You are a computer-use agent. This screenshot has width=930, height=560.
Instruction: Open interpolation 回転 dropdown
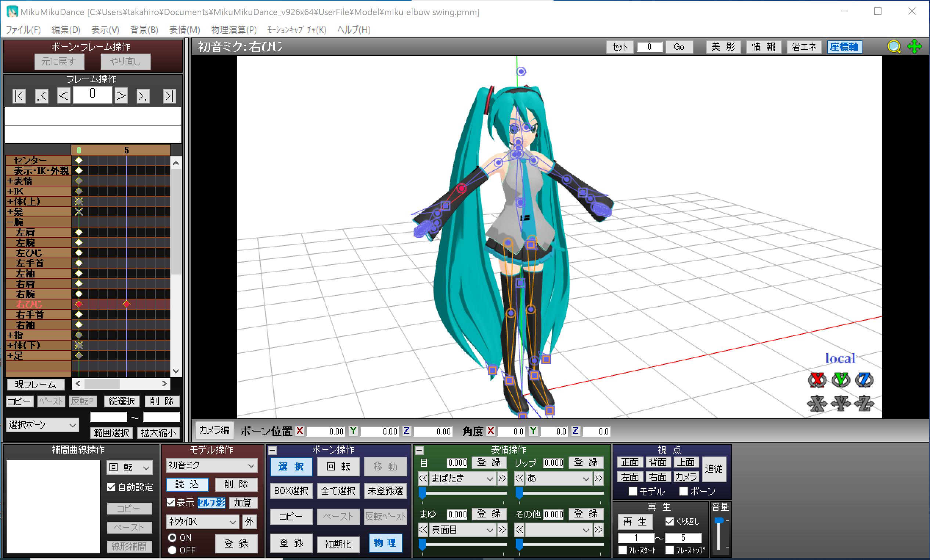tap(129, 468)
